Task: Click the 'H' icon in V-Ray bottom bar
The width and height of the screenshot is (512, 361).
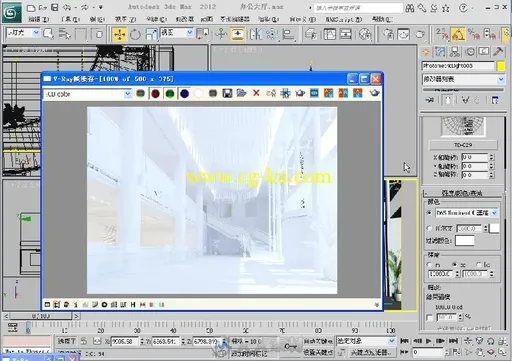Action: [133, 304]
